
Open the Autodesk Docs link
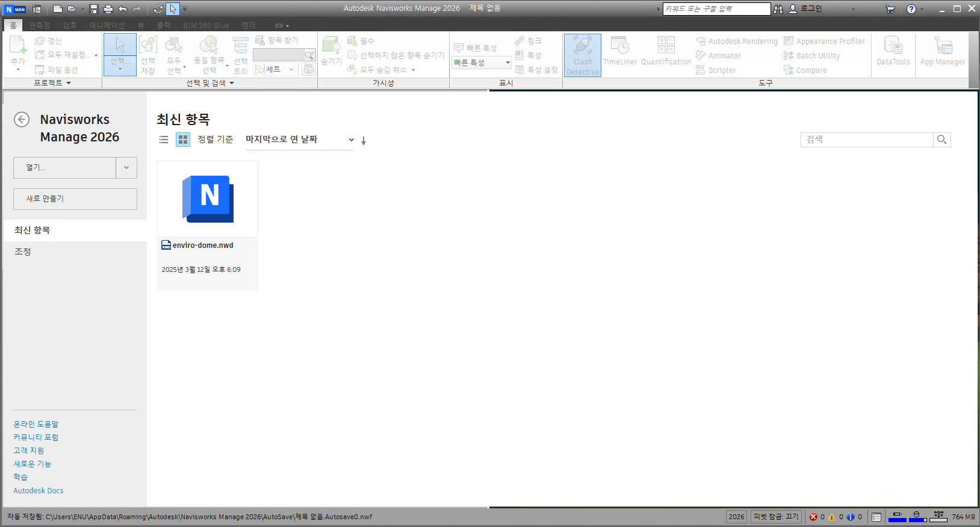click(39, 490)
